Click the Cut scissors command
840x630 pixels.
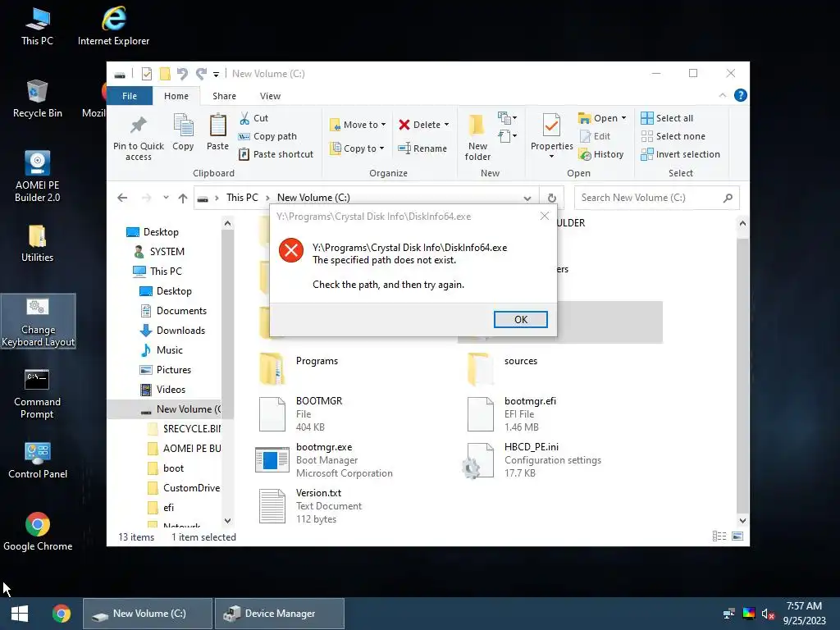[254, 118]
